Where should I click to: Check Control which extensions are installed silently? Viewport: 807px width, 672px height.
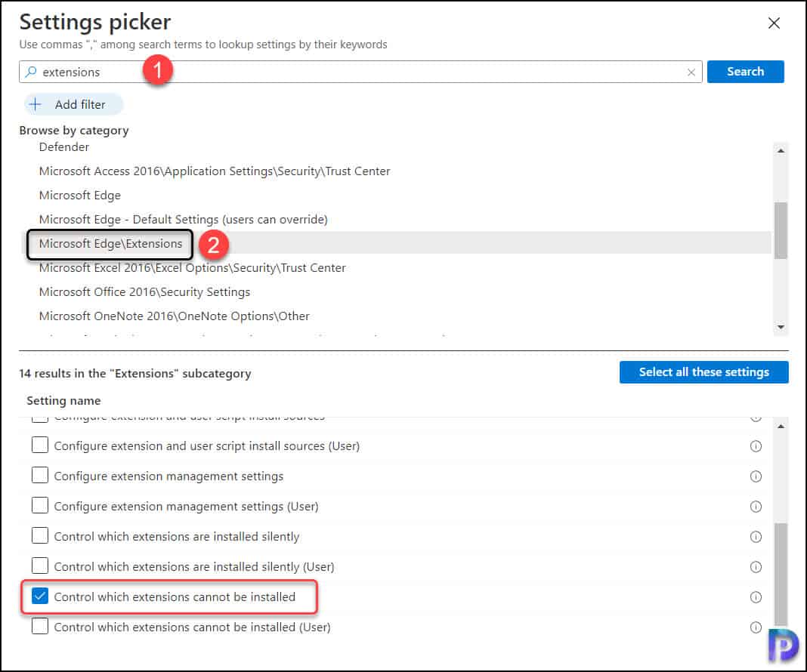[x=40, y=535]
